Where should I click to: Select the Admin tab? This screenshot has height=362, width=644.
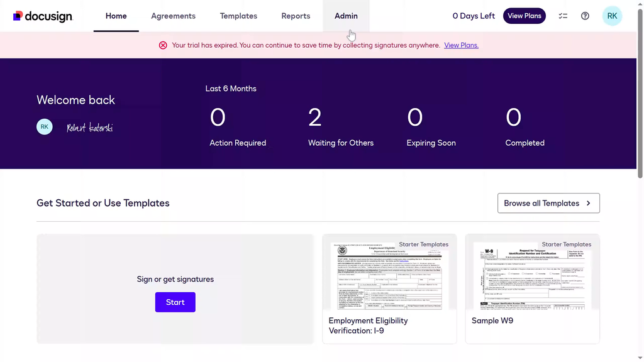click(346, 16)
